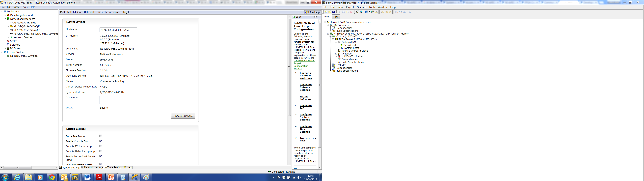Click New Project icon in Project Explorer
This screenshot has height=181, width=644.
[x=326, y=12]
